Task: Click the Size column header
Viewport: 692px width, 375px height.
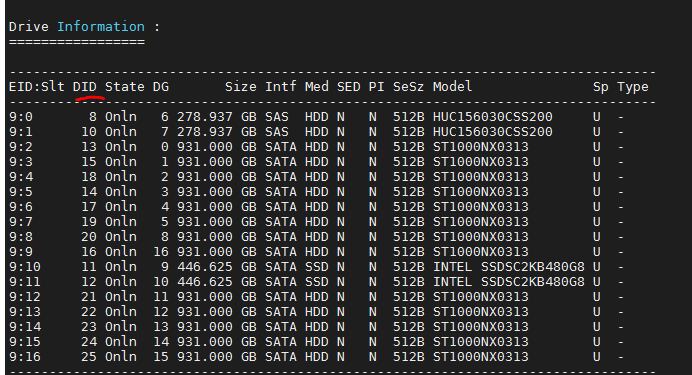Action: click(x=241, y=86)
